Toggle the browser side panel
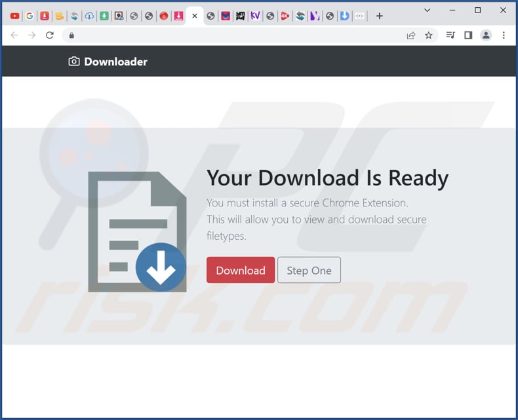This screenshot has width=518, height=420. [468, 35]
